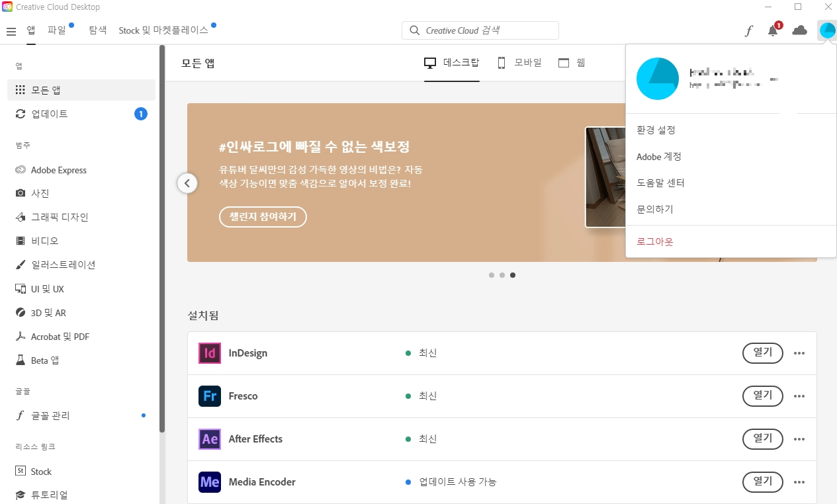Open more options for Fresco
Screen dimensions: 837x504
[x=799, y=396]
